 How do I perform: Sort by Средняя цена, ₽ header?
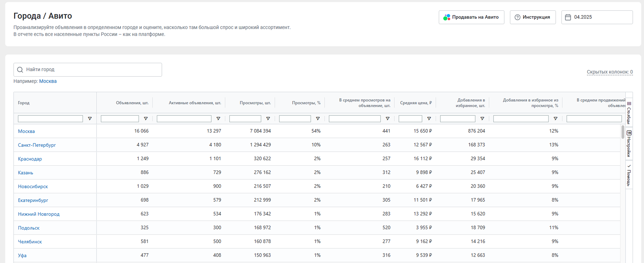tap(416, 103)
